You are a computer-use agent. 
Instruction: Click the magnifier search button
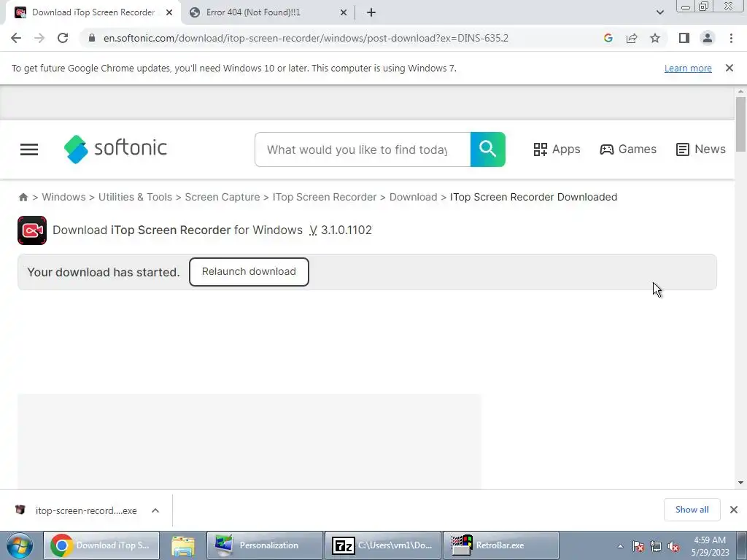click(x=488, y=149)
